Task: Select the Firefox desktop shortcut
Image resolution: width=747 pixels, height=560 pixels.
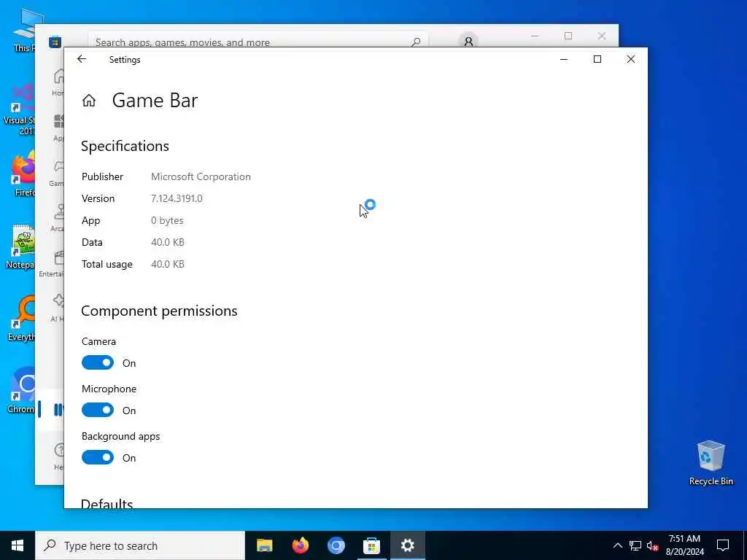Action: 23,174
